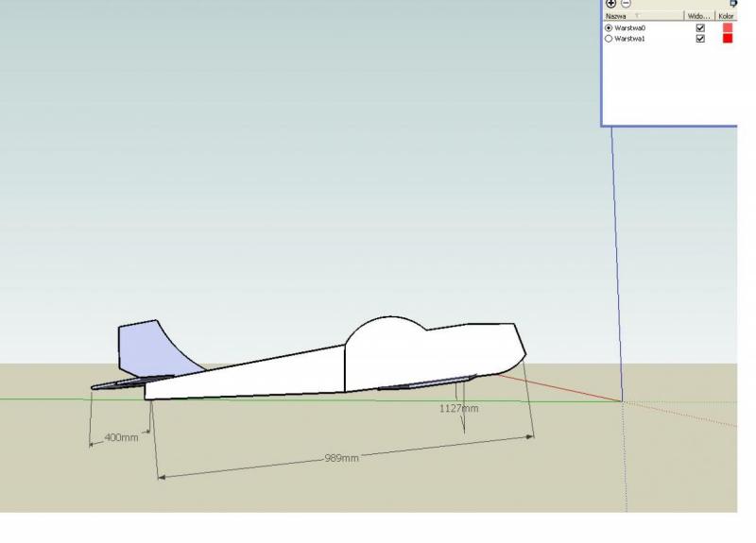Hide Warstwa1 using its visibility checkbox
Image resolution: width=756 pixels, height=543 pixels.
click(700, 39)
